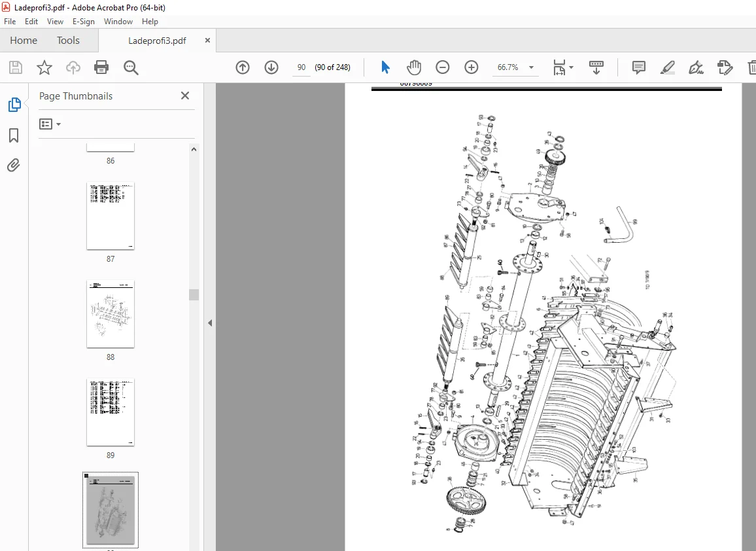This screenshot has height=551, width=756.
Task: Collapse the navigation pane arrow
Action: [x=210, y=323]
